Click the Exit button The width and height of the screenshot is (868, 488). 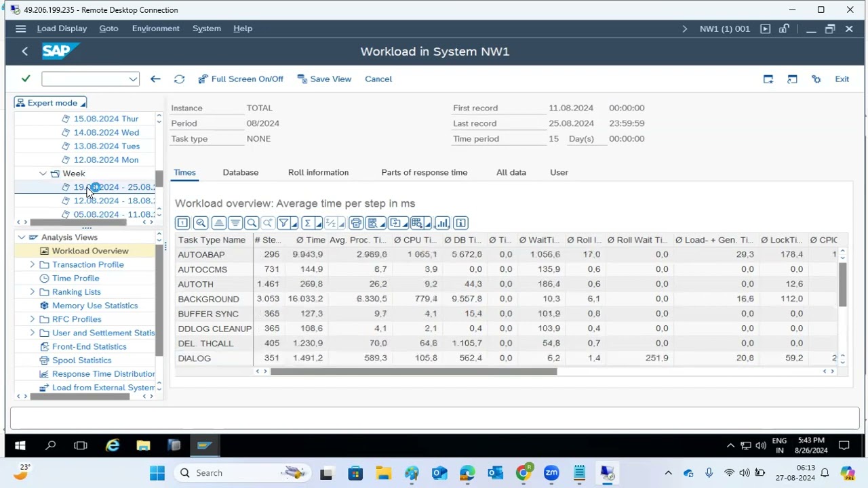coord(842,79)
